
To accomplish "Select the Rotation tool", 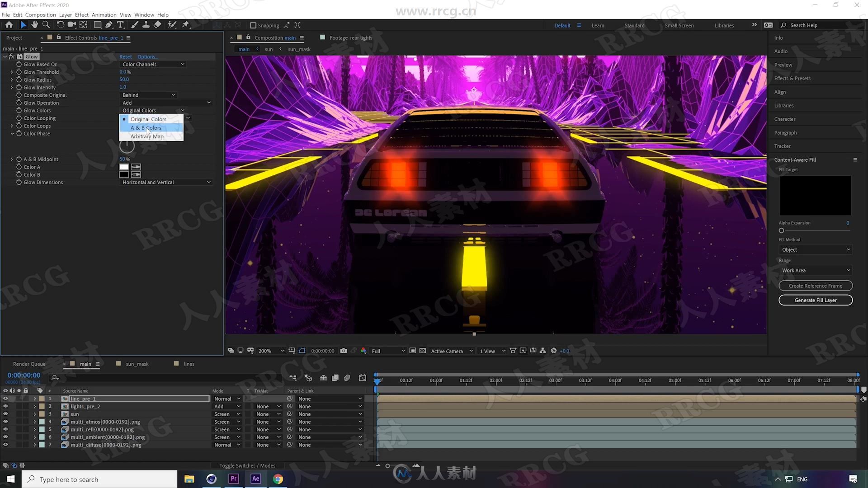I will [x=60, y=25].
